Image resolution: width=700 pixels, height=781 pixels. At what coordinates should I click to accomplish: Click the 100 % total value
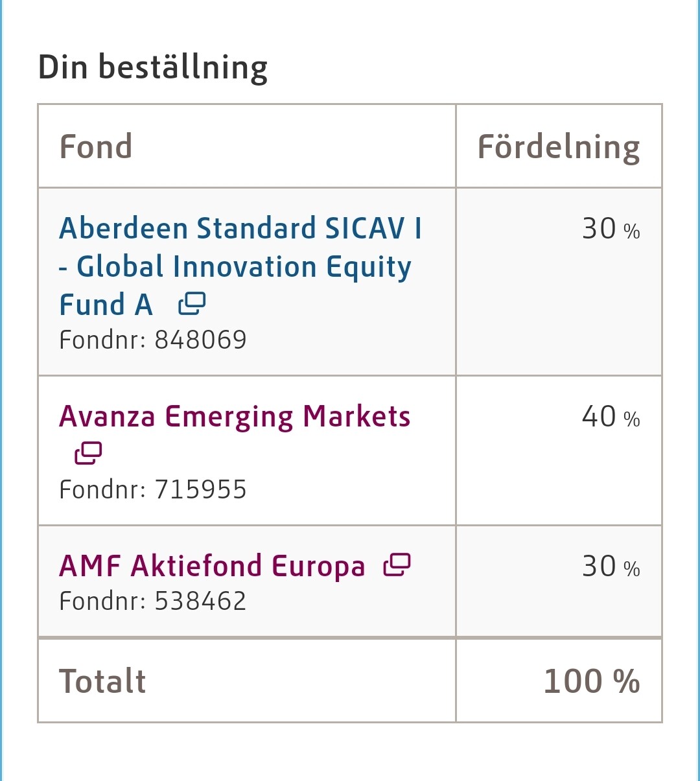point(591,681)
